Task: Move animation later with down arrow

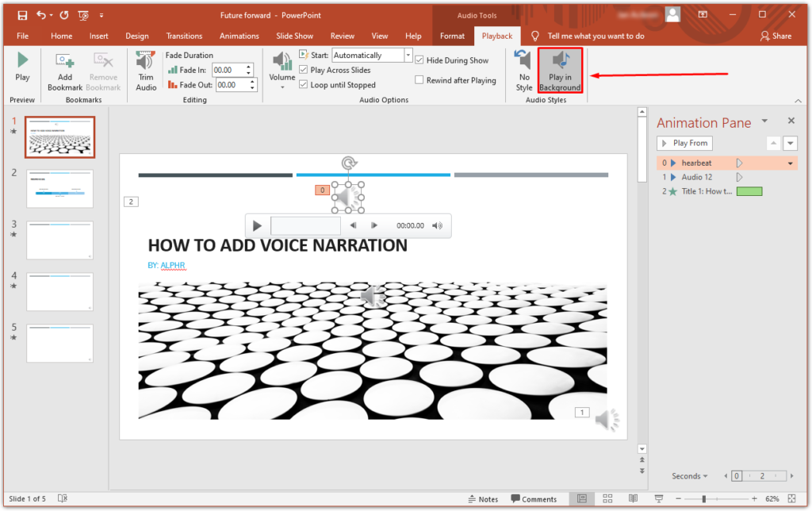Action: point(791,143)
